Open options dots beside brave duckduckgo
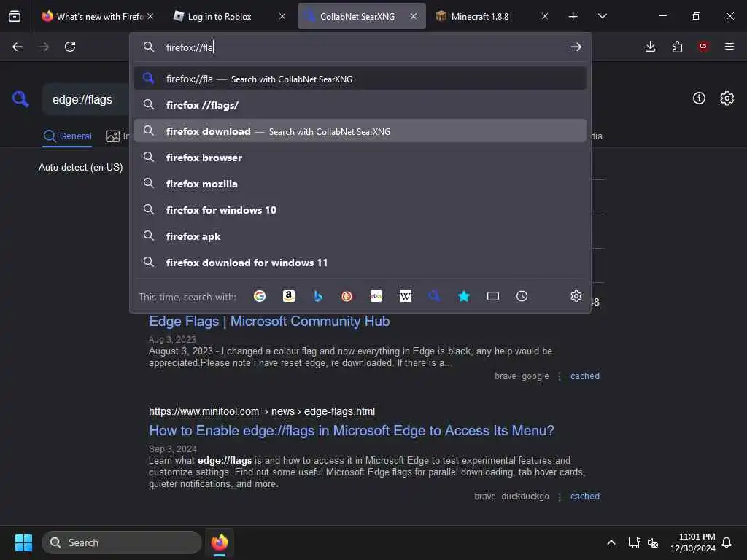Screen dimensions: 747x560 [x=560, y=497]
